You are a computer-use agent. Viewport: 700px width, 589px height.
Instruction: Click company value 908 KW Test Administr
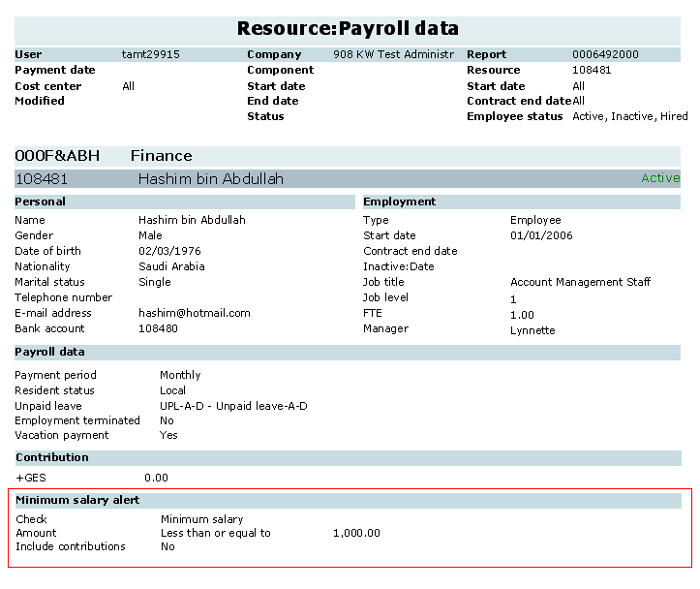click(x=393, y=55)
